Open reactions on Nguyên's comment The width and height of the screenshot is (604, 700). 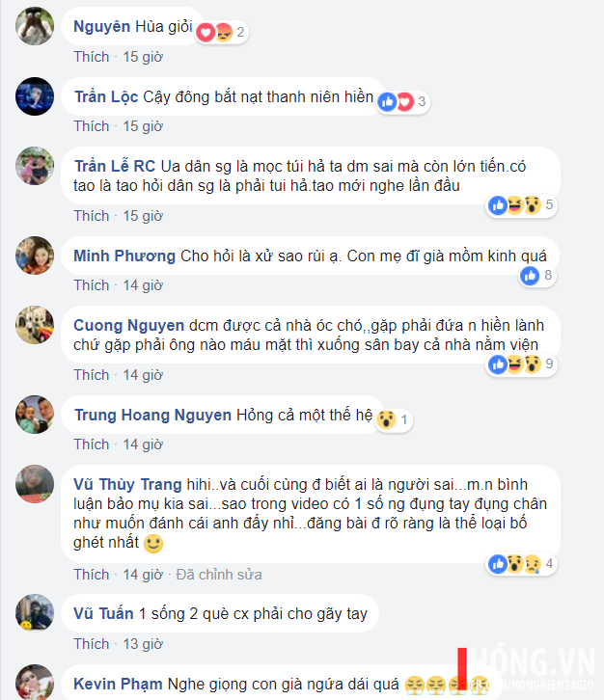pyautogui.click(x=222, y=32)
